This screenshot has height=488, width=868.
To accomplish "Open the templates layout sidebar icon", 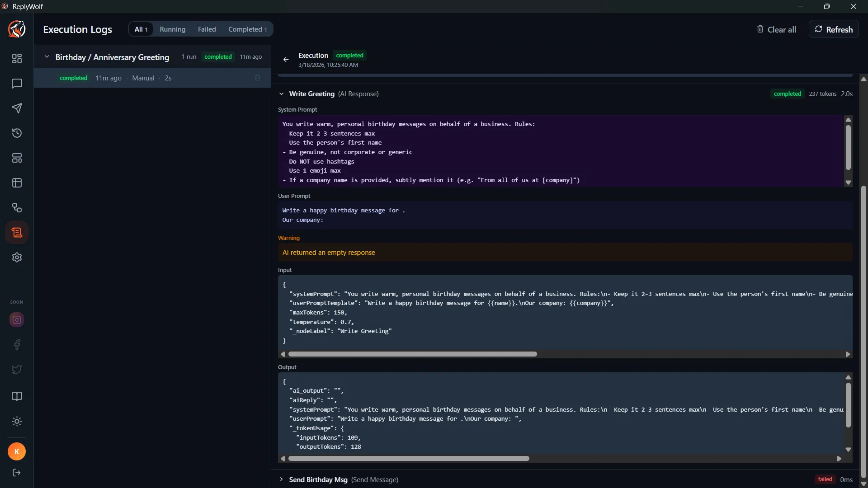I will pos(17,158).
